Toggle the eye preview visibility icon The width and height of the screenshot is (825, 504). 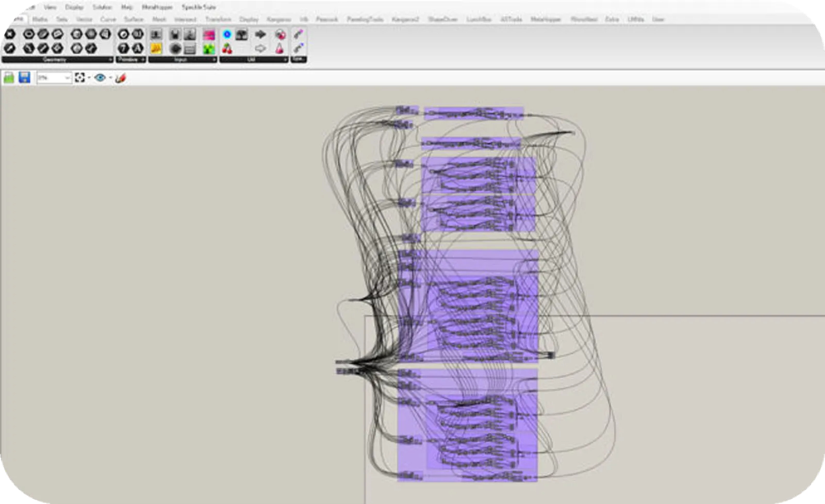click(x=100, y=78)
